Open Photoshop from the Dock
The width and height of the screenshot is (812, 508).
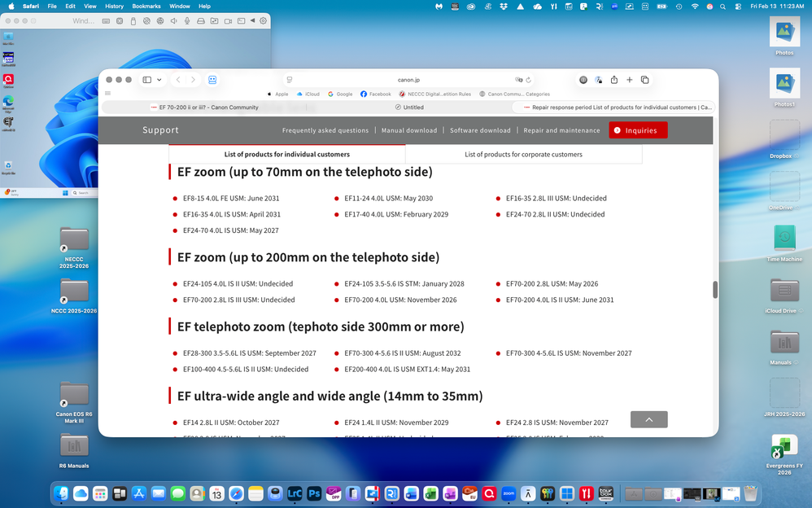click(314, 493)
